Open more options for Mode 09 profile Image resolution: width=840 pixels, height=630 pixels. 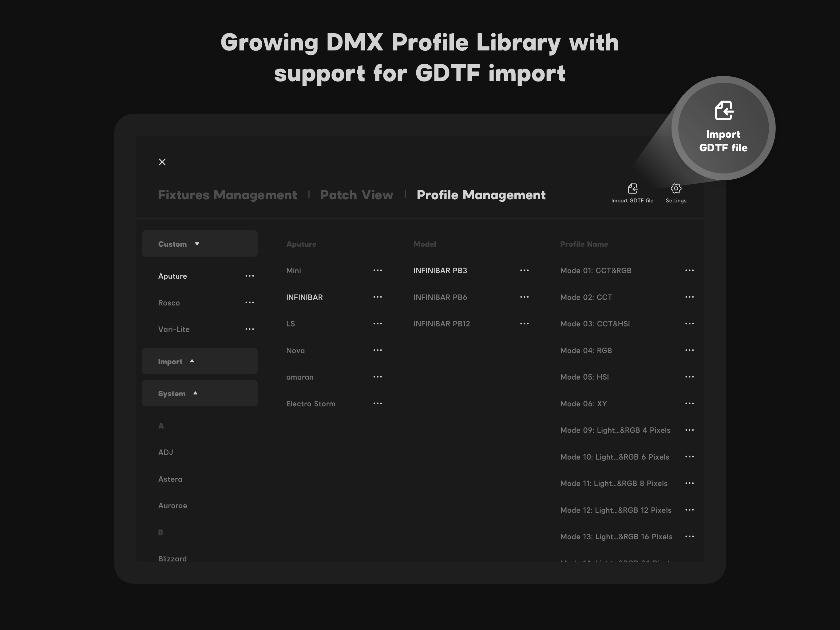click(690, 430)
